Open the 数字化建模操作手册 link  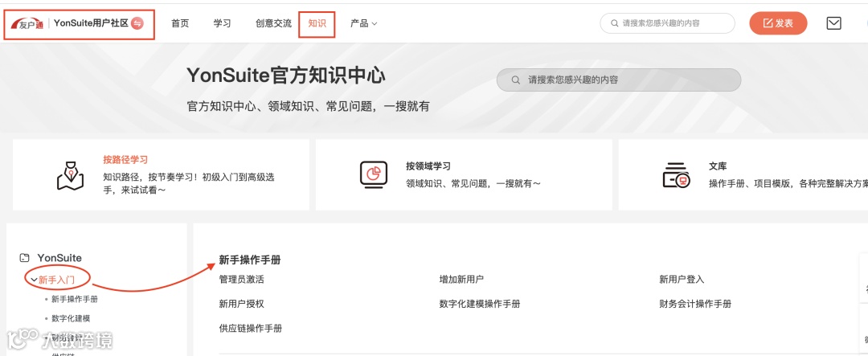pos(480,304)
